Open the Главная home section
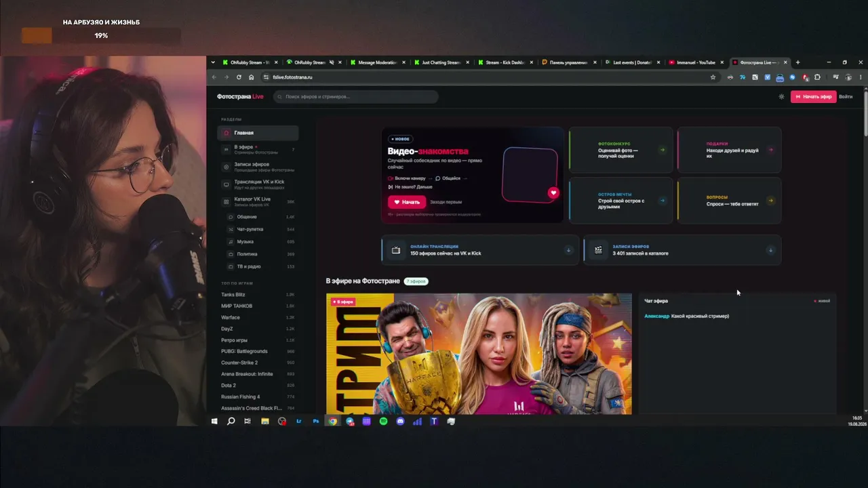The image size is (868, 488). pos(258,133)
